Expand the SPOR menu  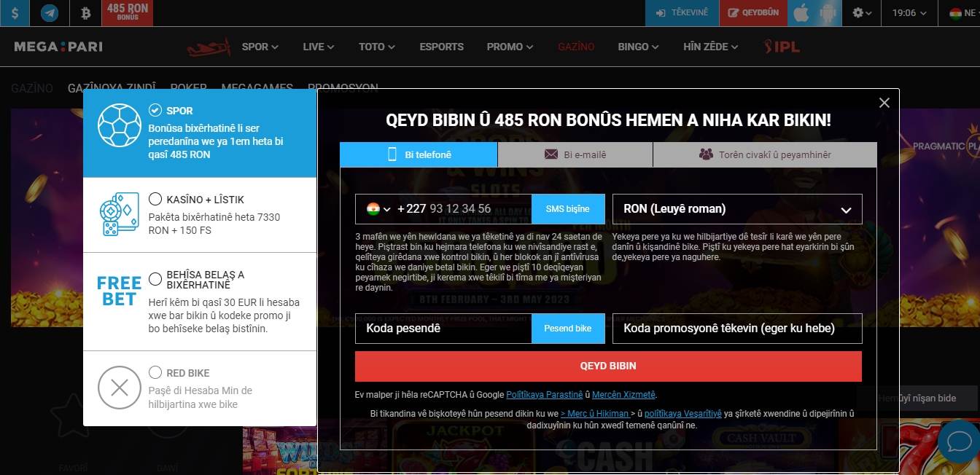[x=260, y=47]
